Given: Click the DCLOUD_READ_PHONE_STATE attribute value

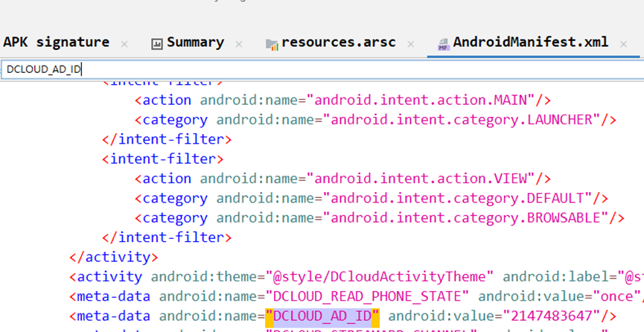Looking at the screenshot, I should tap(367, 296).
